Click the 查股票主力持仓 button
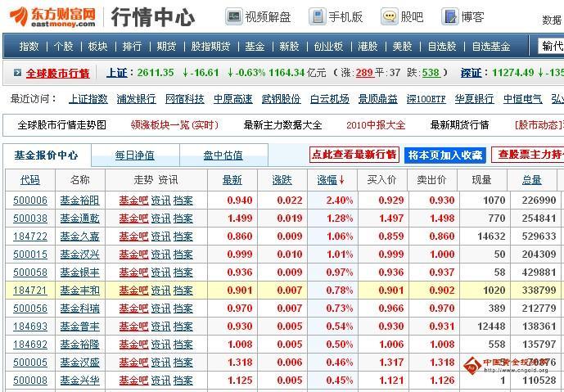 coord(527,155)
